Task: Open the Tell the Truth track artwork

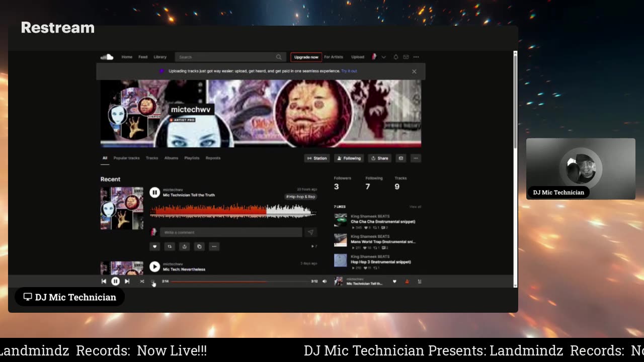Action: click(x=122, y=208)
